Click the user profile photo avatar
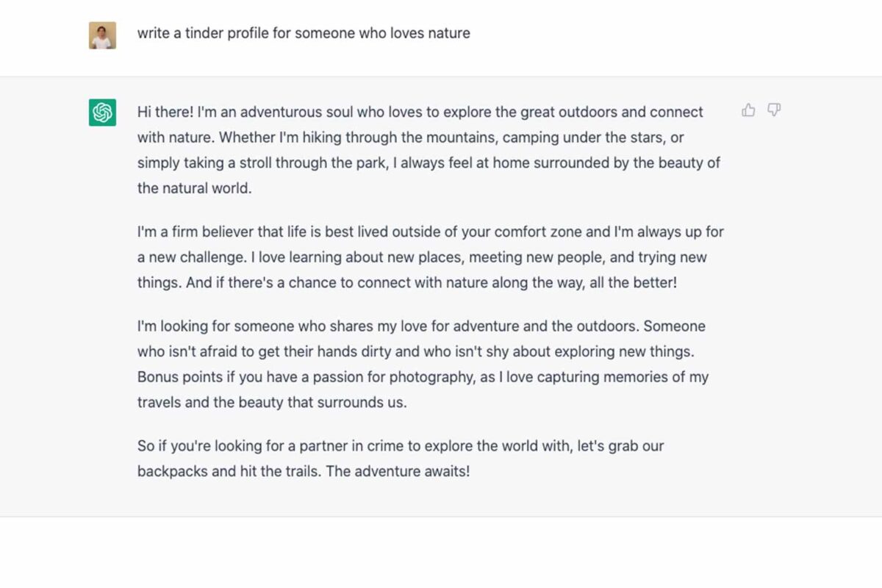Screen dimensions: 882x588 [x=102, y=35]
